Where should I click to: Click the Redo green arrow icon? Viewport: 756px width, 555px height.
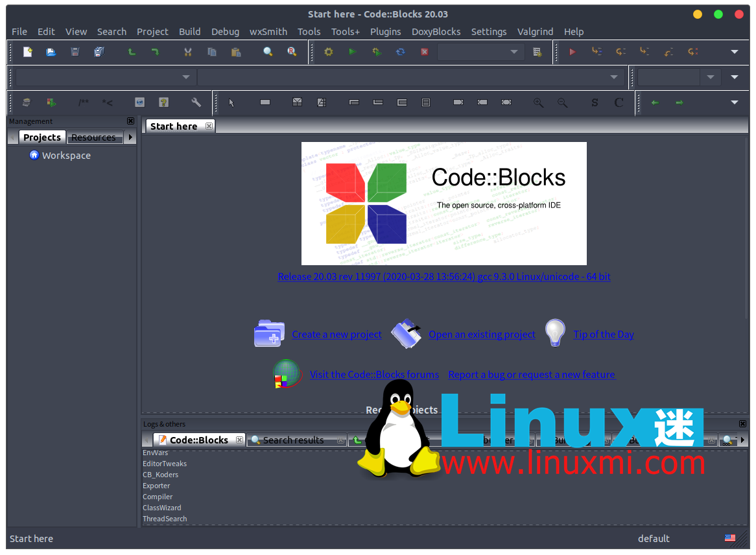click(x=155, y=52)
